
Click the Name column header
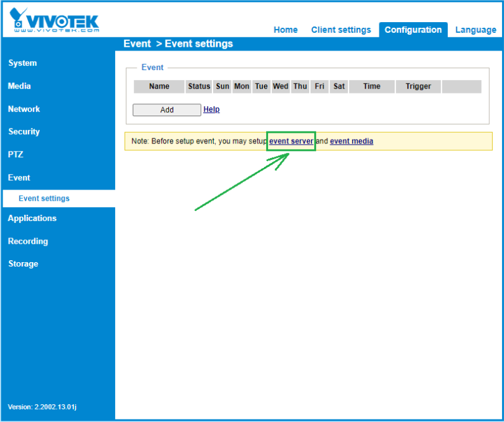[x=159, y=87]
